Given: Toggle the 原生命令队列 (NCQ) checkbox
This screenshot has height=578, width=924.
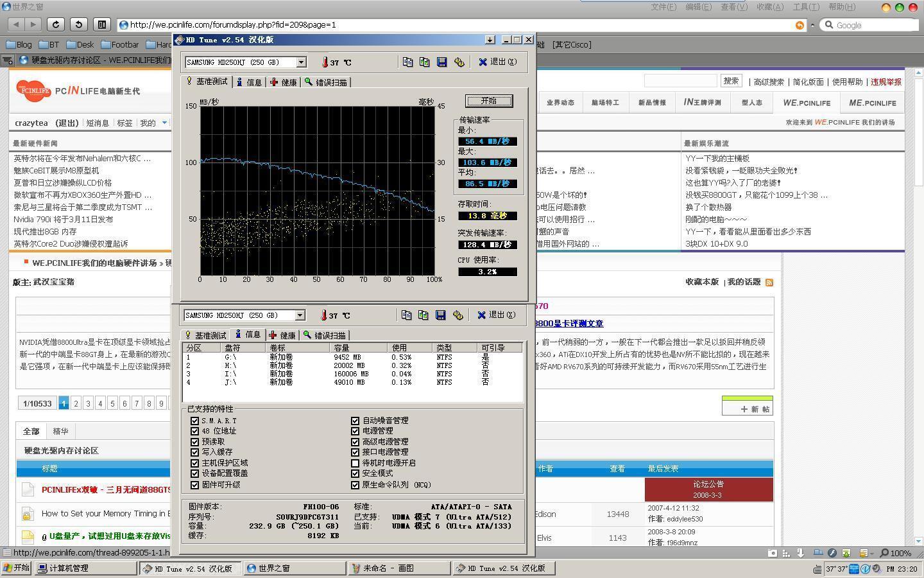Looking at the screenshot, I should [355, 485].
